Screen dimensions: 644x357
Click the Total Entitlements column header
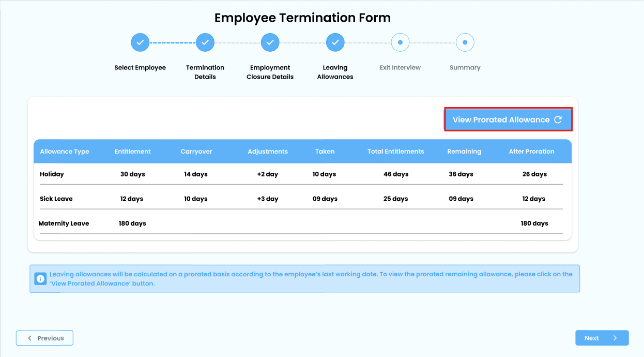[395, 152]
